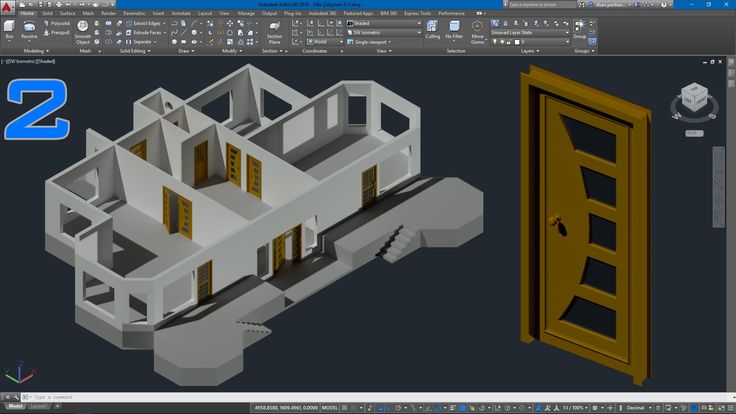The width and height of the screenshot is (736, 414).
Task: Expand the Draw panel
Action: coord(186,51)
